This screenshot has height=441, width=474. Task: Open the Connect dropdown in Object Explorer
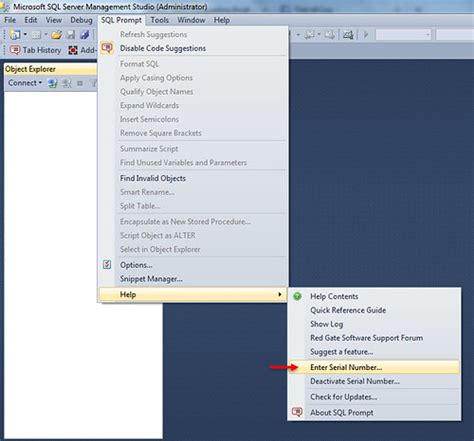(x=25, y=83)
